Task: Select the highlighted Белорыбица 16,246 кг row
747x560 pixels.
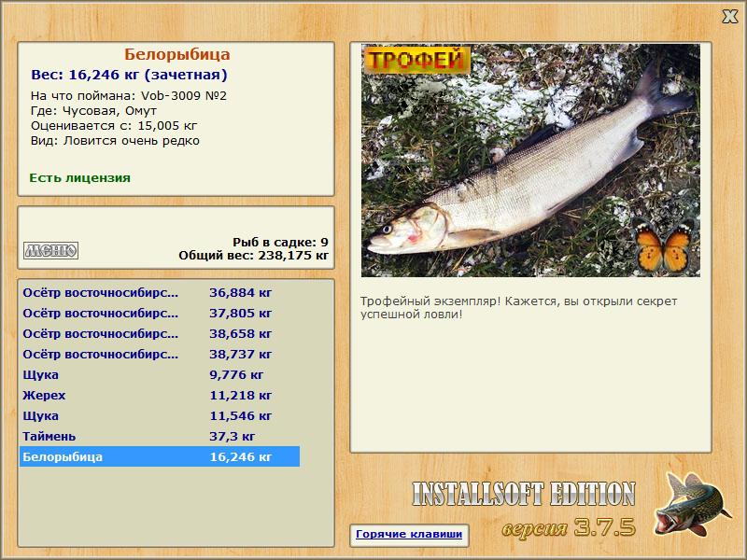Action: pos(160,456)
